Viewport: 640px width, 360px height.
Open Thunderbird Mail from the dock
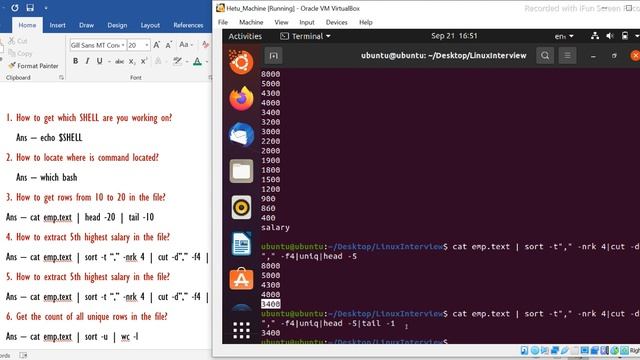[x=241, y=134]
